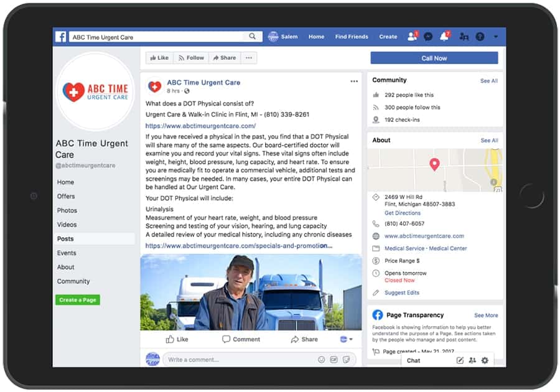
Task: Click Find Friends in top navigation
Action: tap(352, 37)
